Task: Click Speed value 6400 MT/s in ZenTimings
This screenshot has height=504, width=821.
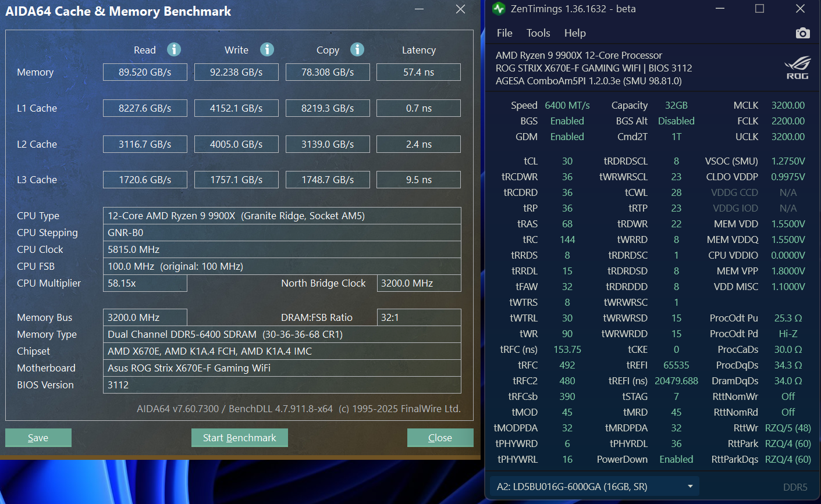Action: click(567, 105)
